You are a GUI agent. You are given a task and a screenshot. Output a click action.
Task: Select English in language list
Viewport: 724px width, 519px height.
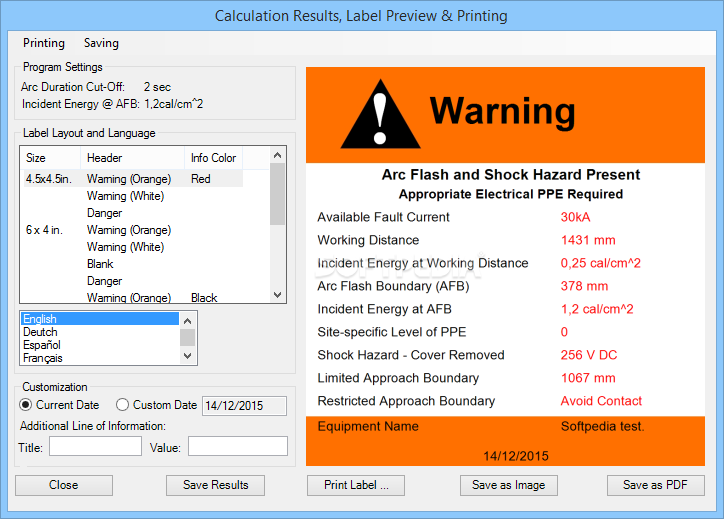tap(100, 319)
